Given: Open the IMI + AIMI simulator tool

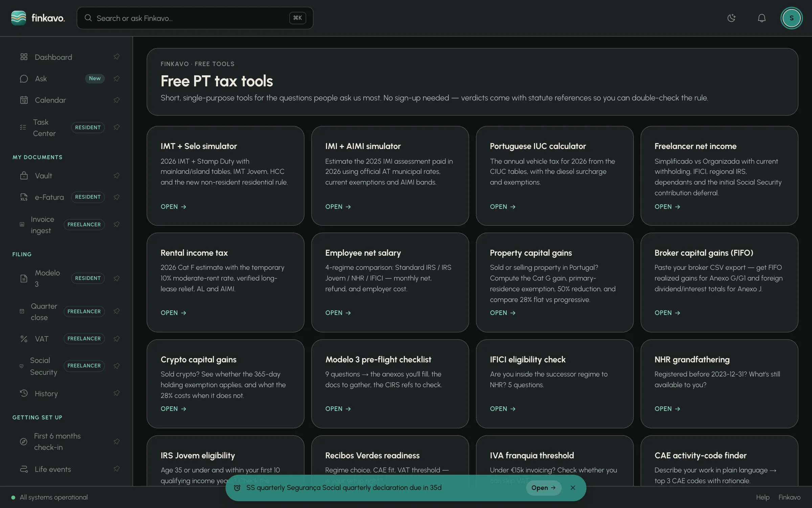Looking at the screenshot, I should [x=338, y=207].
